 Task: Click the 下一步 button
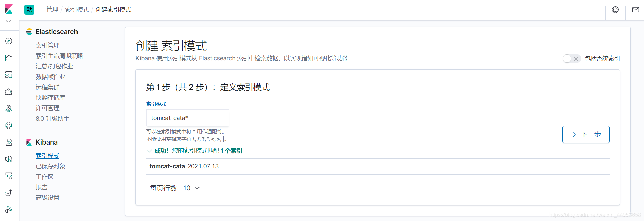pos(586,134)
